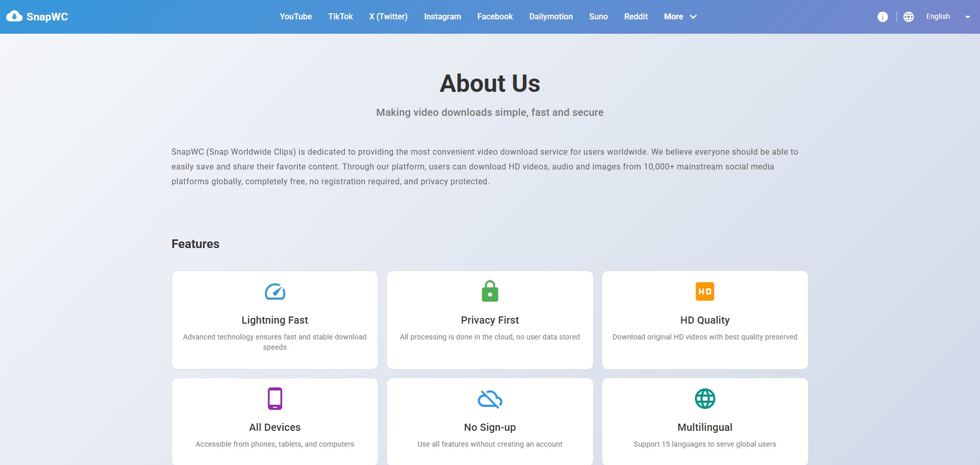980x465 pixels.
Task: Click "Support 15 languages to serve global users"
Action: tap(705, 444)
